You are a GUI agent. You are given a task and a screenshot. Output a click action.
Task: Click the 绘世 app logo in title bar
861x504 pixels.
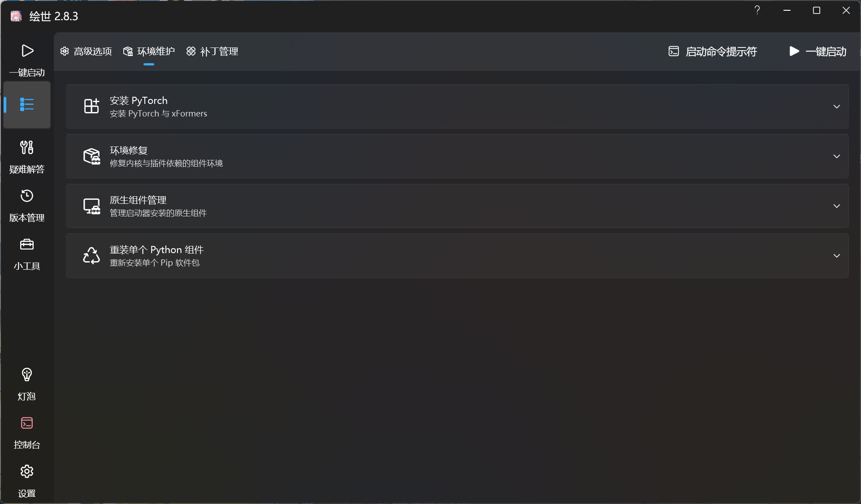[16, 16]
